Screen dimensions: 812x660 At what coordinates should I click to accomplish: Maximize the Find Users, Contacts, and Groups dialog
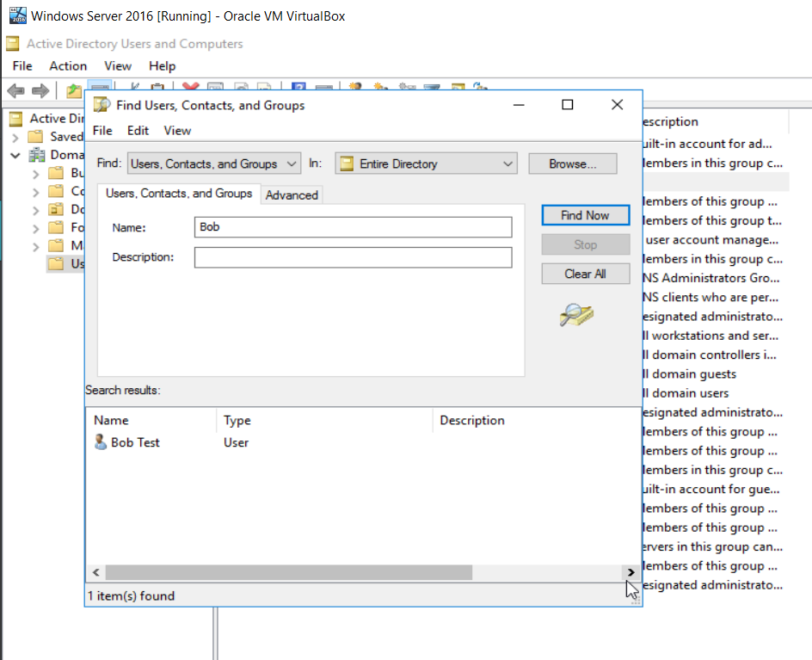point(568,105)
